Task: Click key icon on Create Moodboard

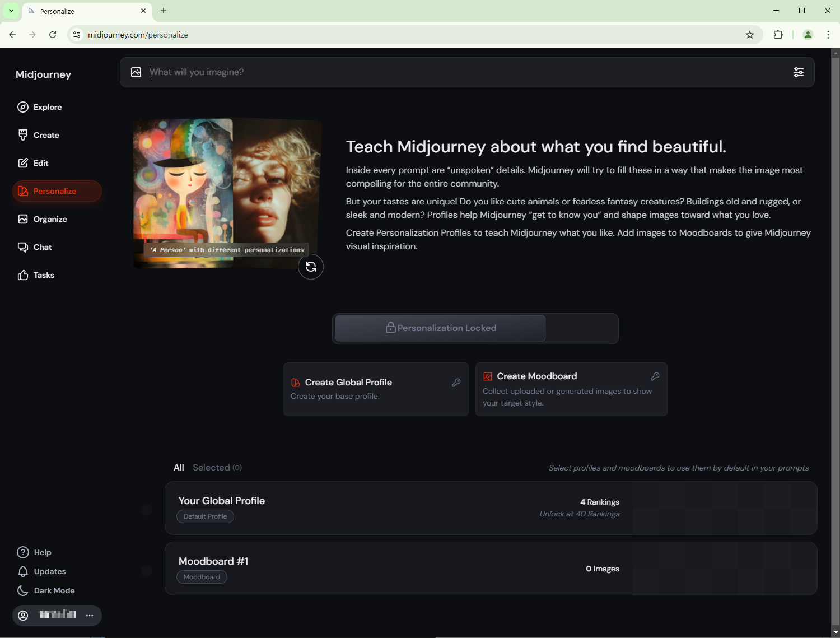Action: click(x=655, y=376)
